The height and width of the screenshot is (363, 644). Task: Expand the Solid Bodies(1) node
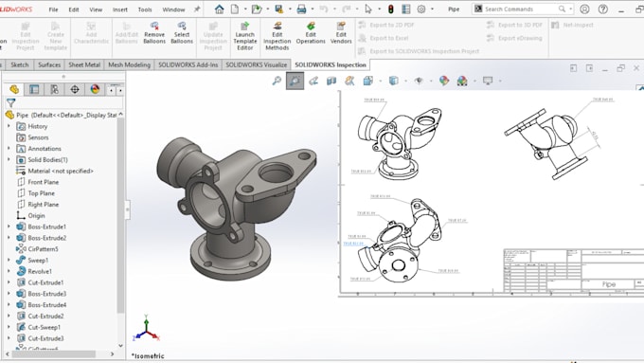click(x=9, y=159)
